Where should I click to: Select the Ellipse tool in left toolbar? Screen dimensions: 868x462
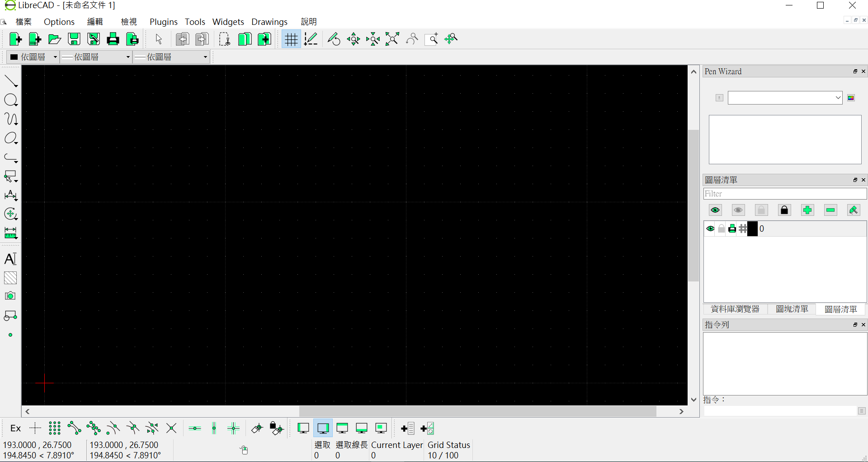coord(11,138)
